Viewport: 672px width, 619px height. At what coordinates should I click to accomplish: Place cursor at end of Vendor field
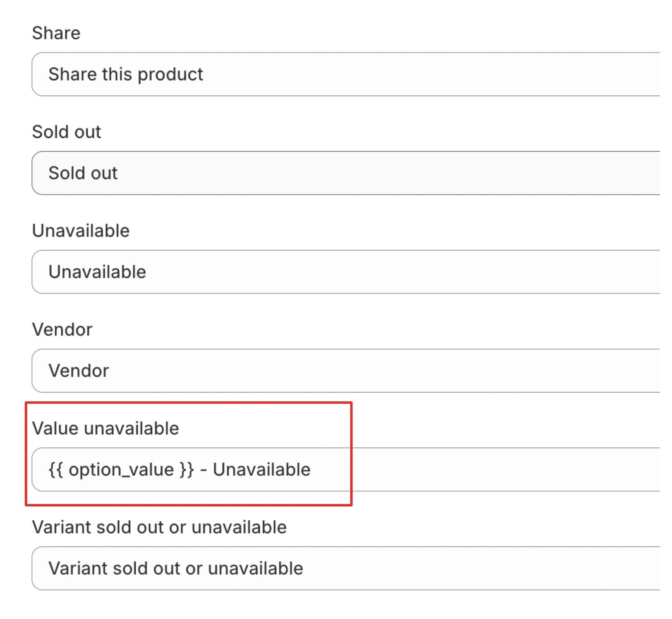click(x=112, y=371)
